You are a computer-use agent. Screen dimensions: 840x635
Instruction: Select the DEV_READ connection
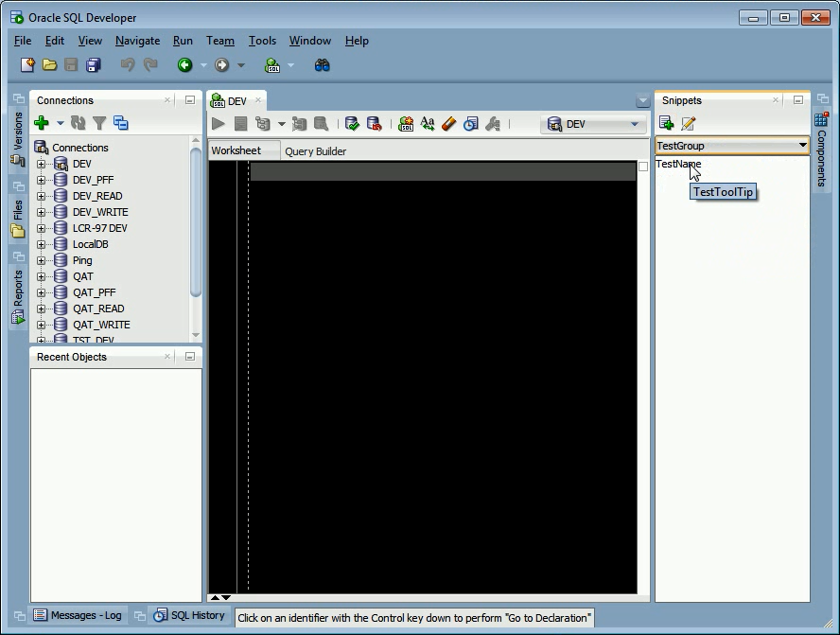tap(97, 196)
